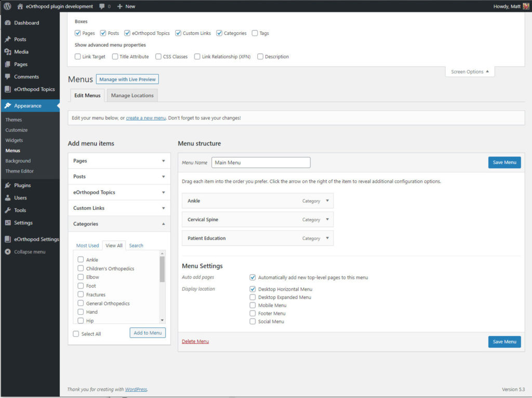The height and width of the screenshot is (398, 532).
Task: Expand Patient Education menu item options
Action: tap(327, 238)
